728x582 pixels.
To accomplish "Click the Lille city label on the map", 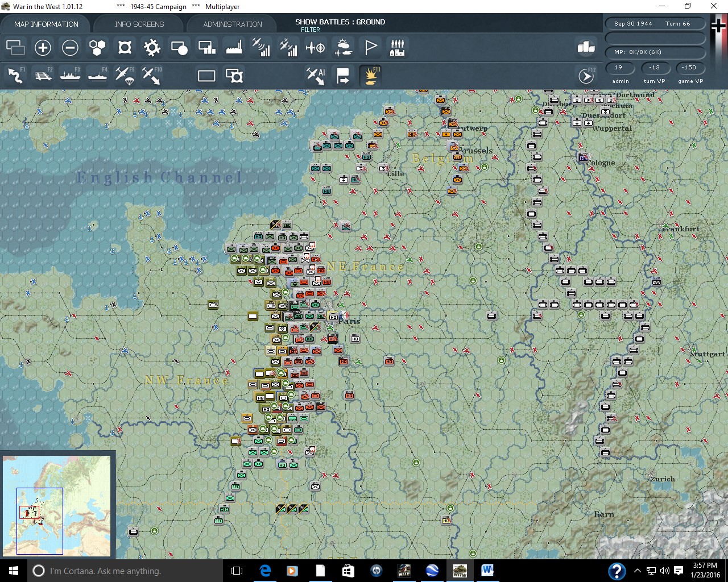I will tap(395, 174).
